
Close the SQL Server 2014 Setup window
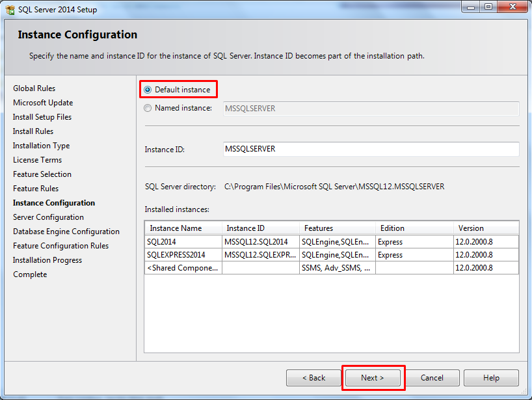[512, 7]
